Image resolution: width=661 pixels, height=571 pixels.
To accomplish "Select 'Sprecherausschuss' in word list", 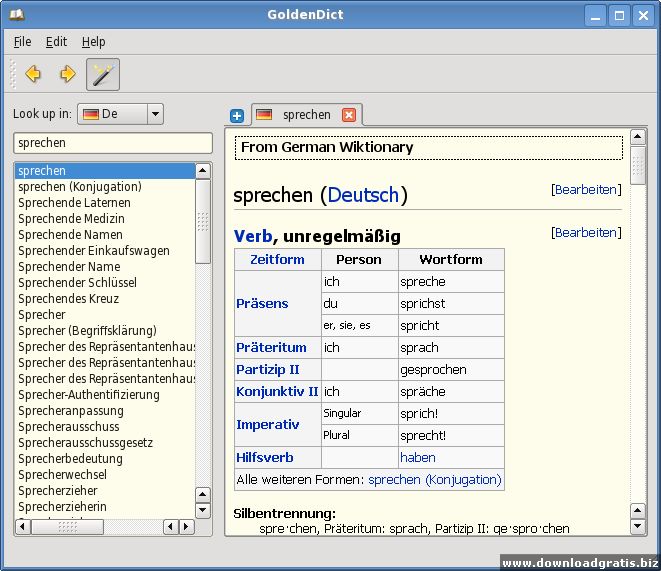I will pos(105,427).
